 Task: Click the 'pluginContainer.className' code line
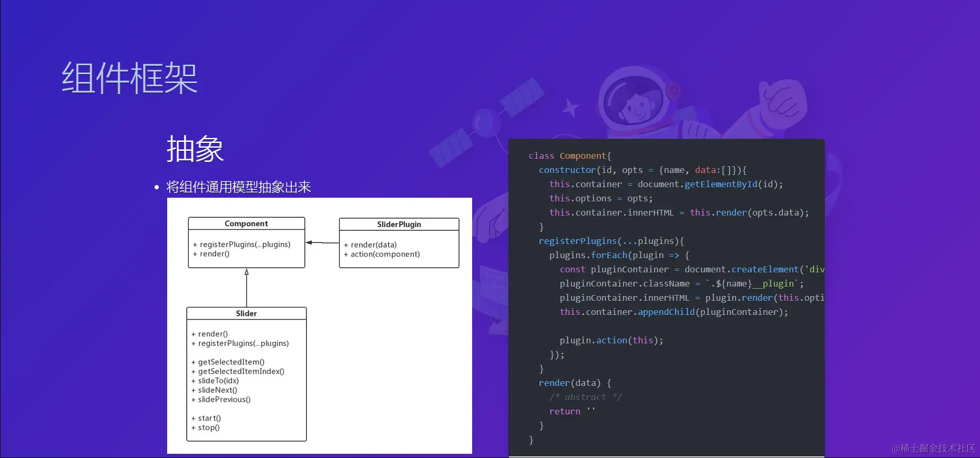tap(682, 283)
